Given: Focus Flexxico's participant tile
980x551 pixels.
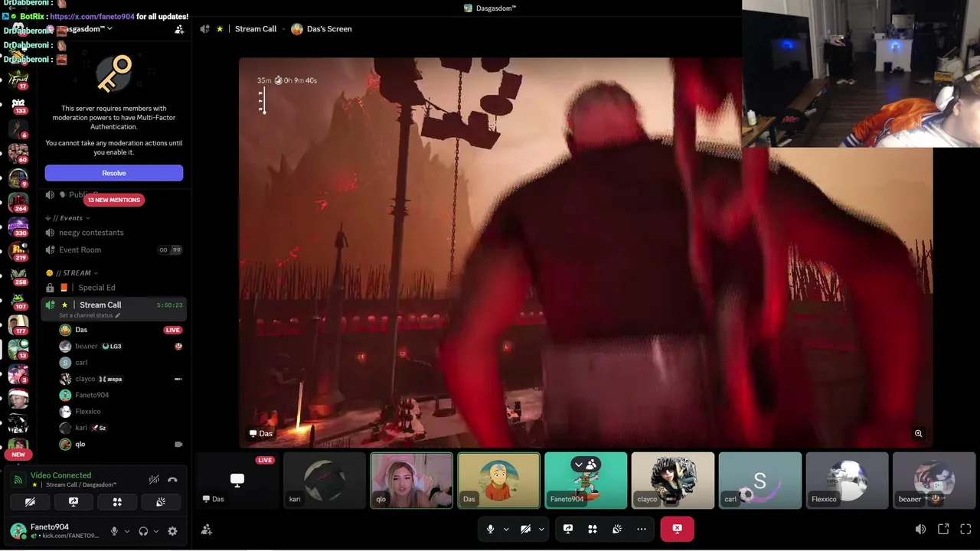Looking at the screenshot, I should [x=848, y=481].
